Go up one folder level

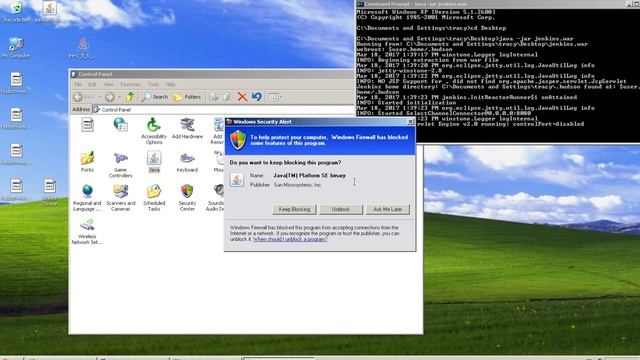[x=130, y=97]
